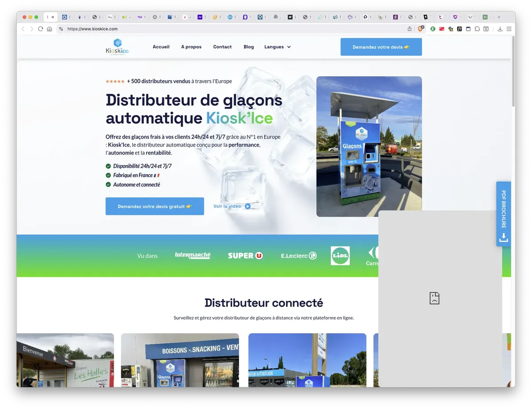The image size is (532, 409).
Task: Click the red extension icon
Action: coord(442,29)
